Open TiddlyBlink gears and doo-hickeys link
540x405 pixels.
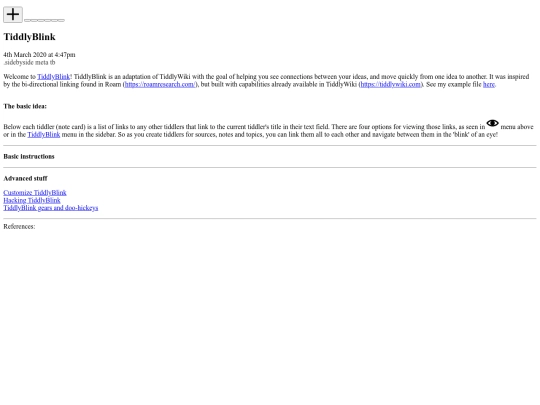coord(51,208)
